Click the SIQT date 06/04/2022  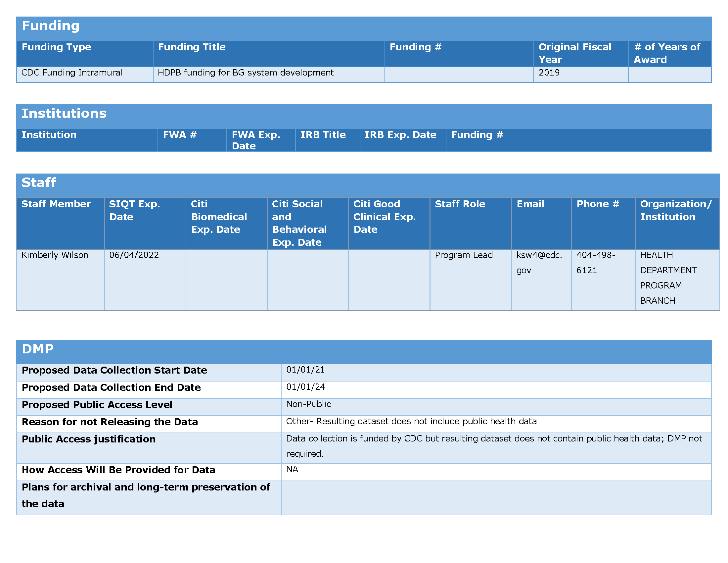tap(134, 255)
